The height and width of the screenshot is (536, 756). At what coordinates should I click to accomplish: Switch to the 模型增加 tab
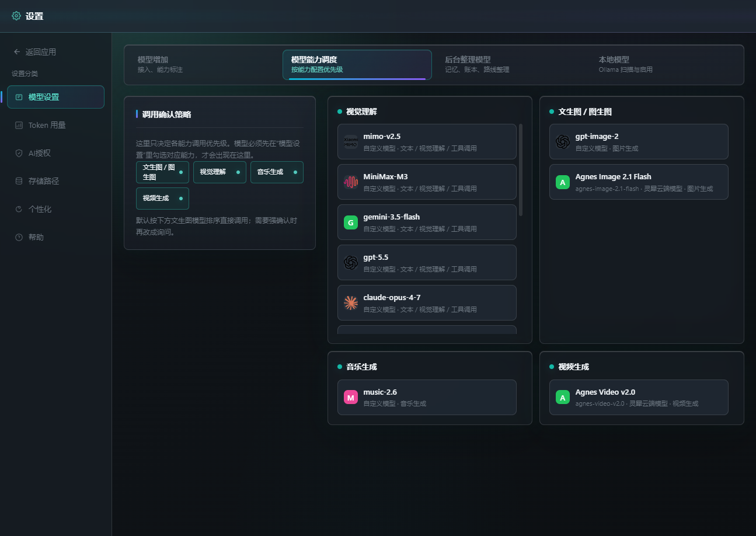pyautogui.click(x=204, y=64)
